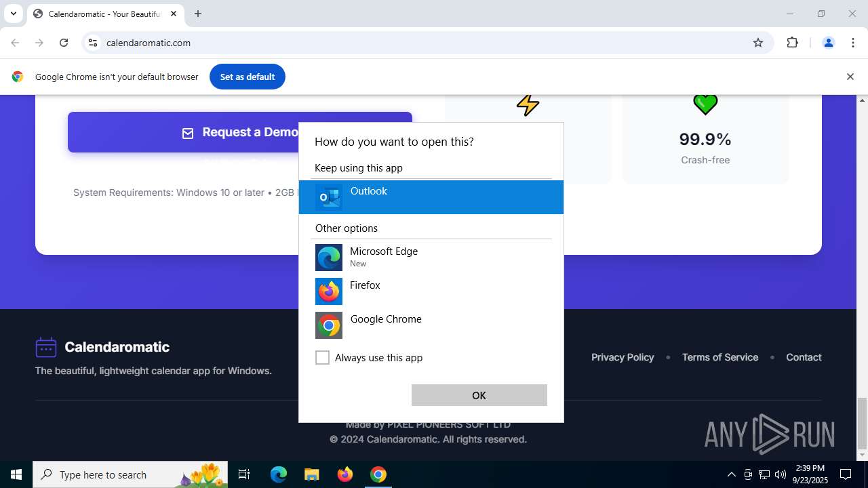Bookmark this page with the star icon
This screenshot has width=868, height=488.
coord(758,43)
